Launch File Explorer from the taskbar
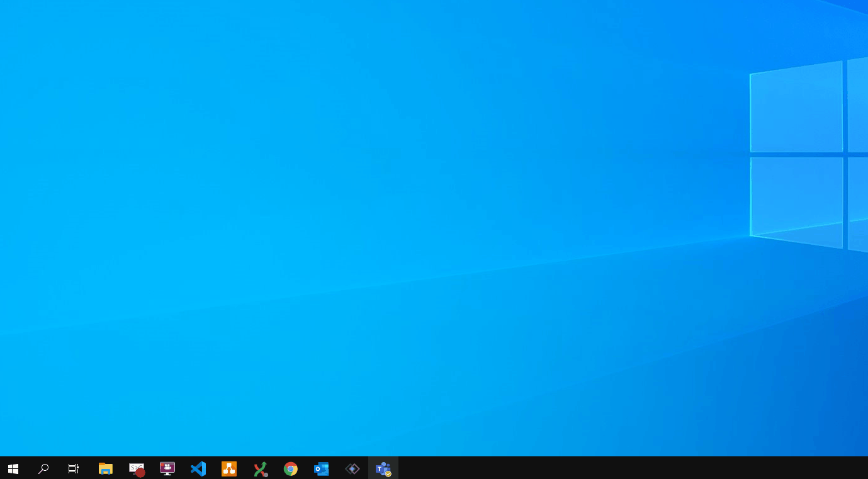The height and width of the screenshot is (479, 868). click(106, 468)
